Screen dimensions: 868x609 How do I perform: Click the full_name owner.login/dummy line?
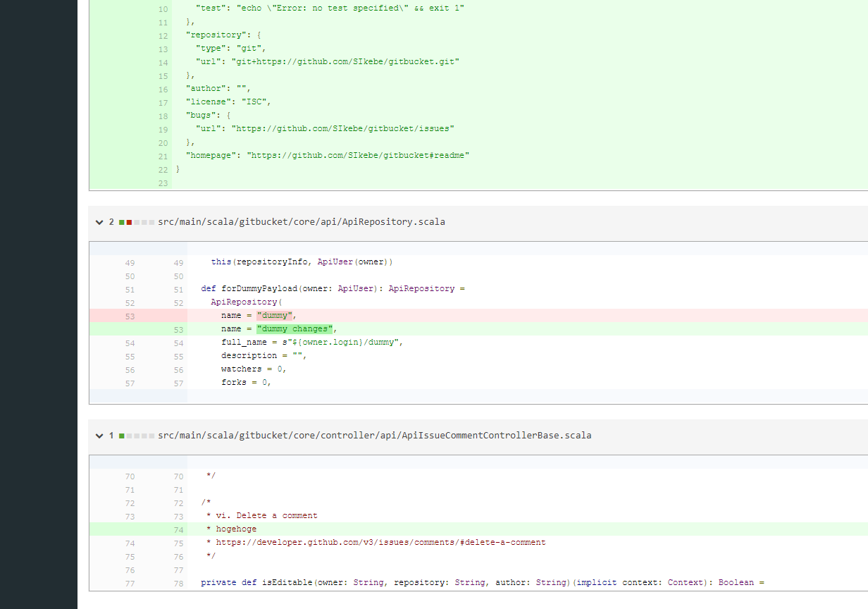pos(311,343)
